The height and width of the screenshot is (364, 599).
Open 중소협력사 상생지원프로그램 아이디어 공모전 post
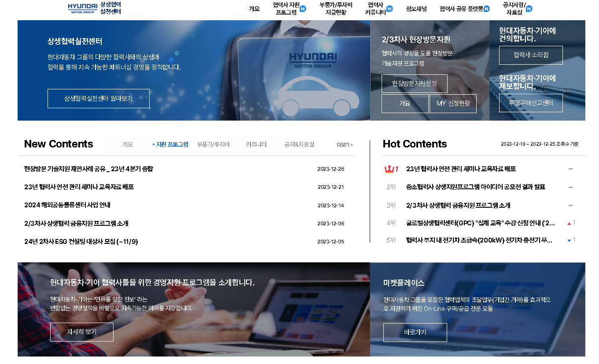coord(476,187)
